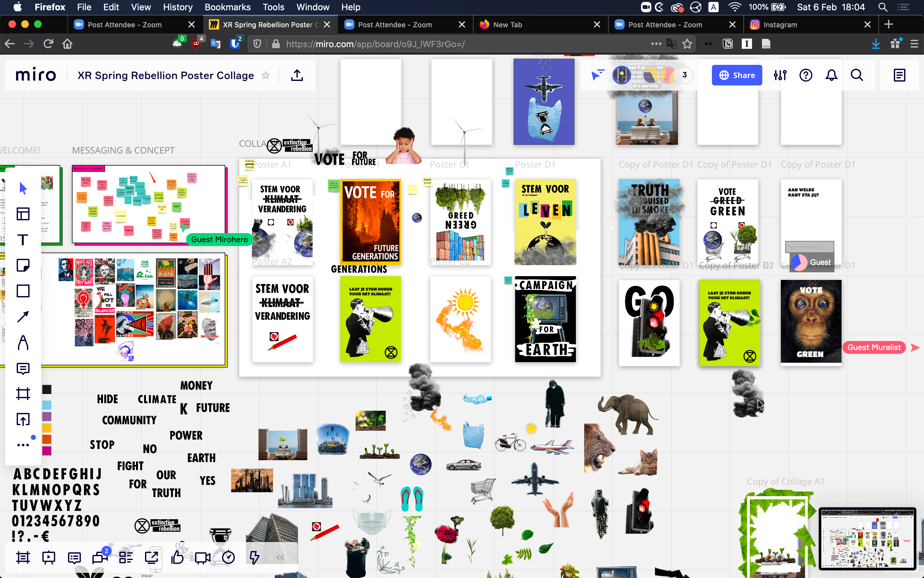Open notifications bell
This screenshot has height=578, width=924.
tap(831, 75)
